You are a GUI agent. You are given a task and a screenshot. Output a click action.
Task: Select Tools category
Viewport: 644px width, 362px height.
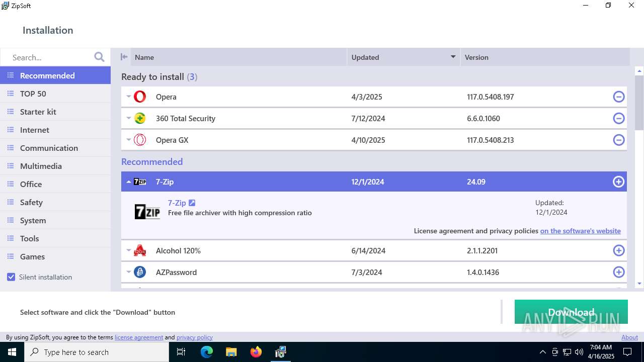(55, 238)
